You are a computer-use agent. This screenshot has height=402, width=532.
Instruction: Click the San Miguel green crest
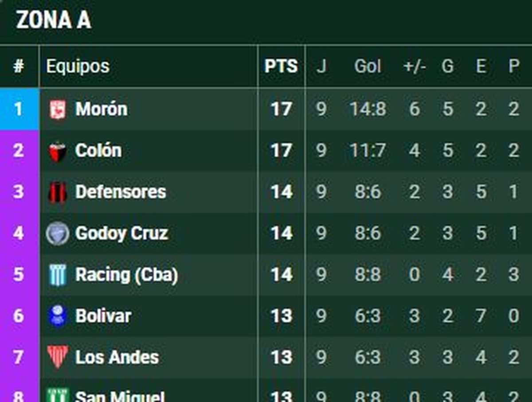click(58, 395)
